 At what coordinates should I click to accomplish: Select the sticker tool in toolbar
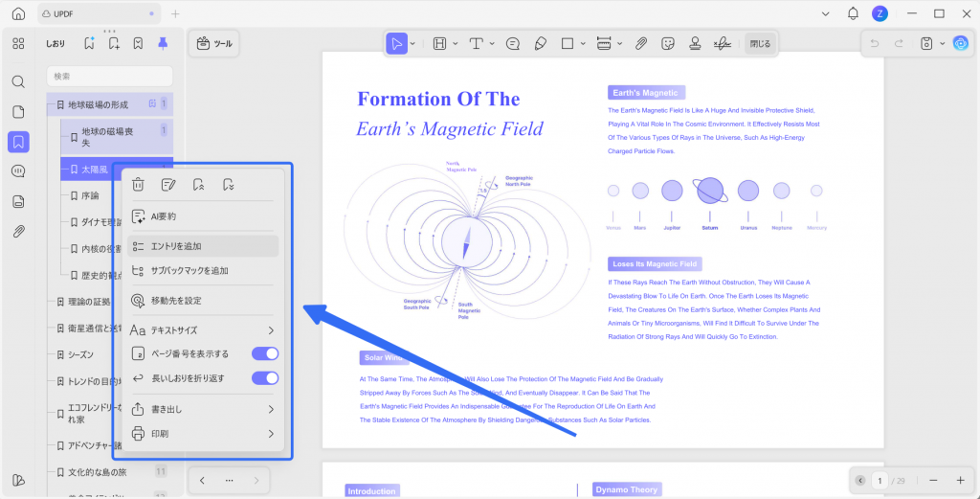click(668, 44)
